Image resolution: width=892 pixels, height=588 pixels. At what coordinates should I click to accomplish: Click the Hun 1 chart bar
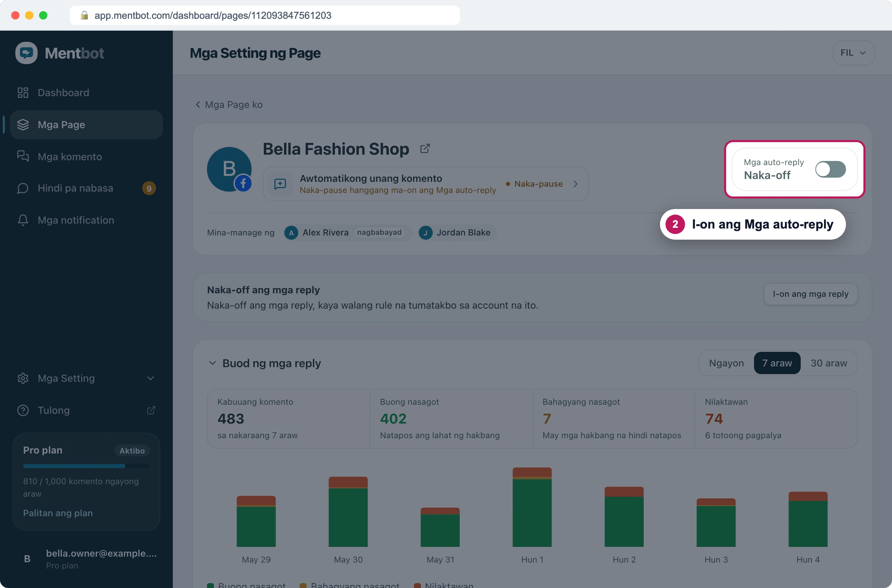pyautogui.click(x=532, y=507)
